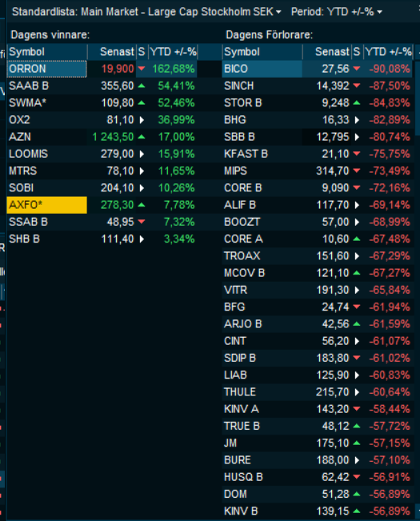Click the white unchanged arrow in OX2 row
Screen dimensions: 420x521
click(142, 119)
